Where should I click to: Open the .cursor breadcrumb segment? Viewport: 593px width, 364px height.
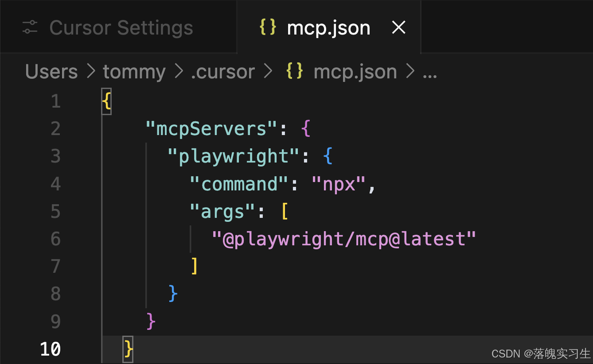click(222, 72)
